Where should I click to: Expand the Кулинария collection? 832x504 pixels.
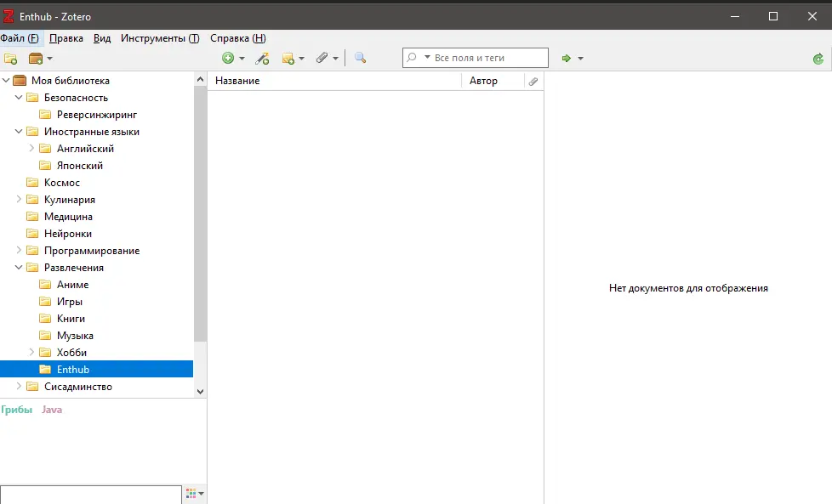pyautogui.click(x=19, y=199)
